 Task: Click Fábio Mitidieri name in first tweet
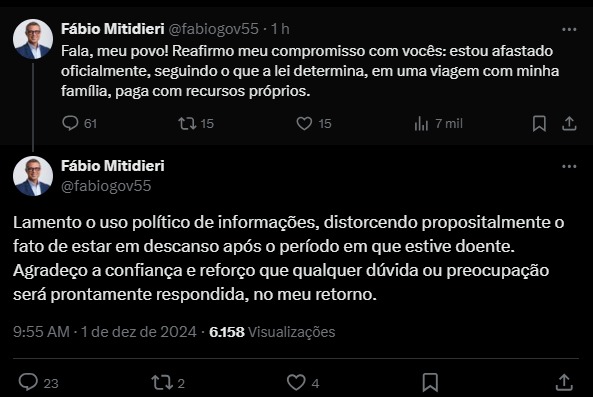[x=113, y=29]
